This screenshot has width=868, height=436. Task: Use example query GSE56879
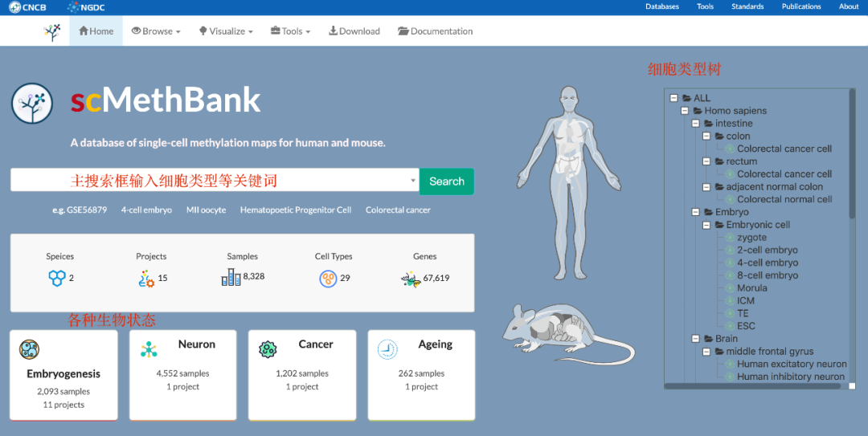(88, 210)
